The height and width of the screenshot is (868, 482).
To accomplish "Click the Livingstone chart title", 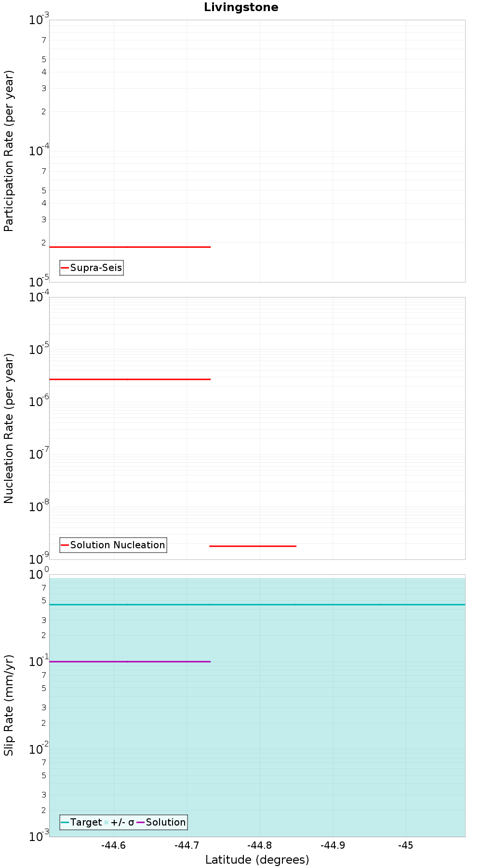I will [x=241, y=7].
